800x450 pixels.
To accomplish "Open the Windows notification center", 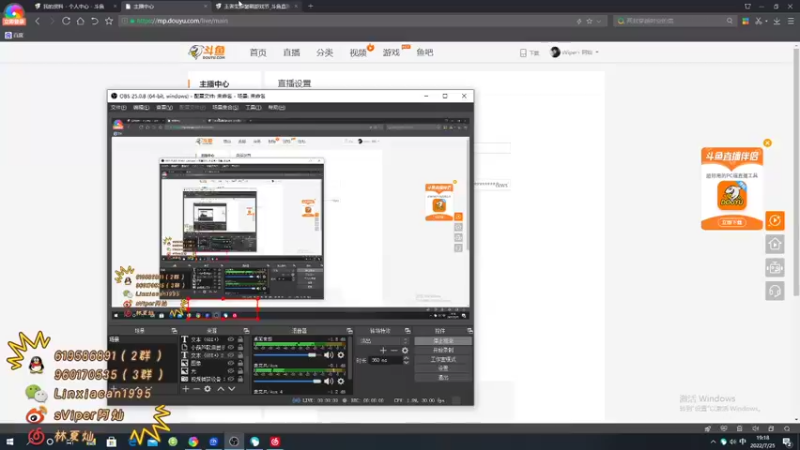I will [x=787, y=442].
